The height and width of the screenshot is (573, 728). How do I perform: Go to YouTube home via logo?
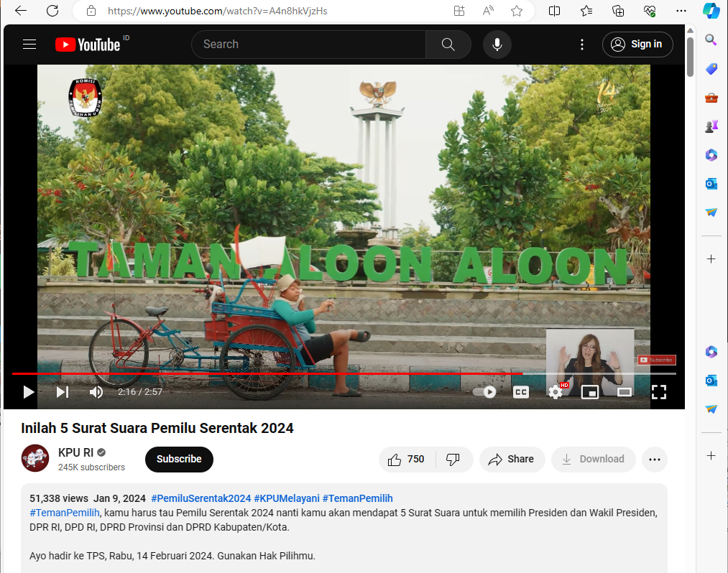point(88,45)
